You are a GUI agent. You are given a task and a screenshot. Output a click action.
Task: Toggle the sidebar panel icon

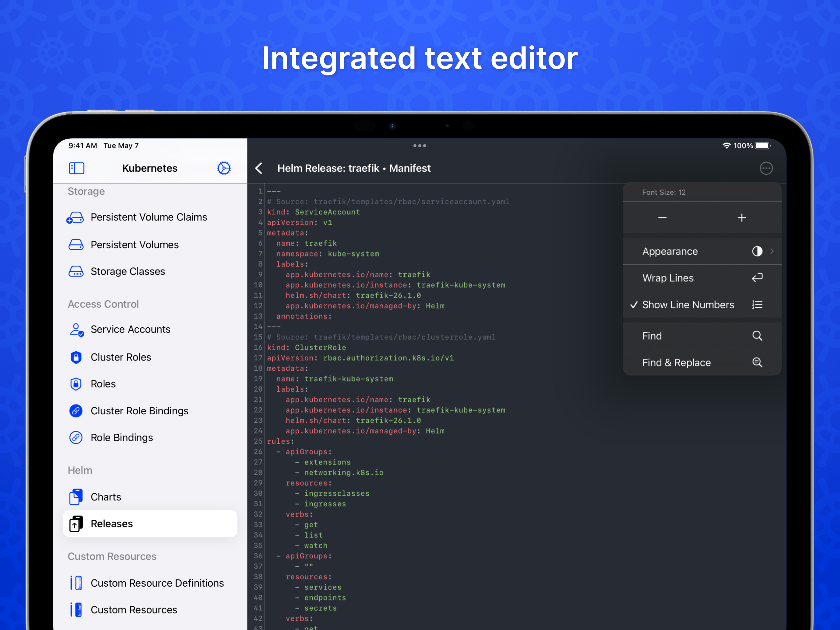[76, 168]
